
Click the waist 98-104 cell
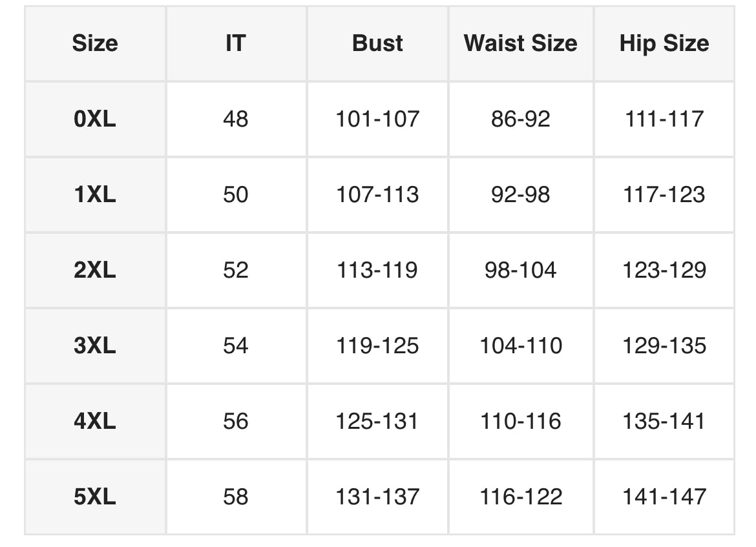point(520,270)
